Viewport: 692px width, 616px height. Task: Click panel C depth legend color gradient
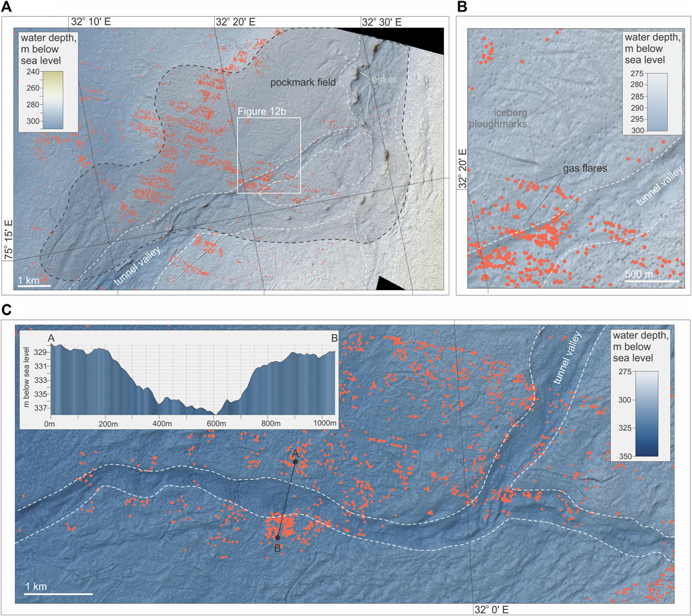click(x=647, y=414)
